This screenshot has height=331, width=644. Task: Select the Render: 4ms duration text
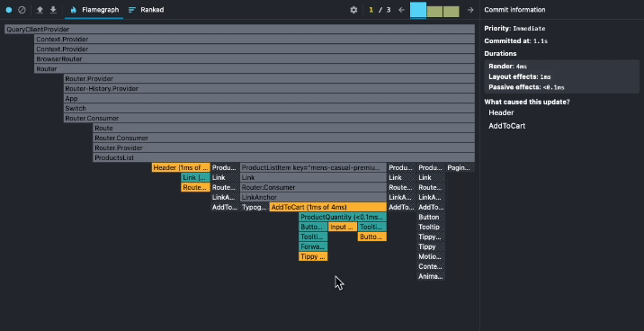(x=507, y=67)
